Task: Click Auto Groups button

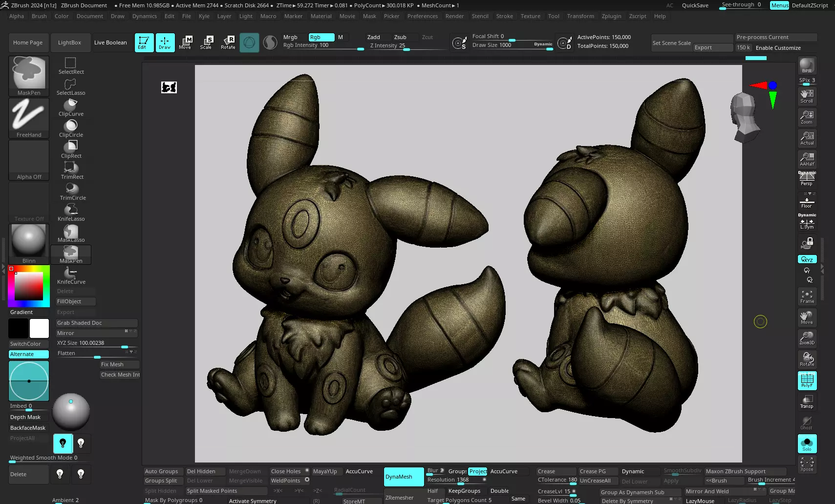Action: coord(164,471)
